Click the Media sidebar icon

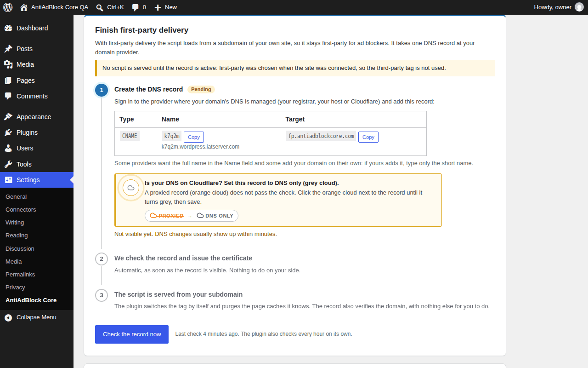coord(8,64)
